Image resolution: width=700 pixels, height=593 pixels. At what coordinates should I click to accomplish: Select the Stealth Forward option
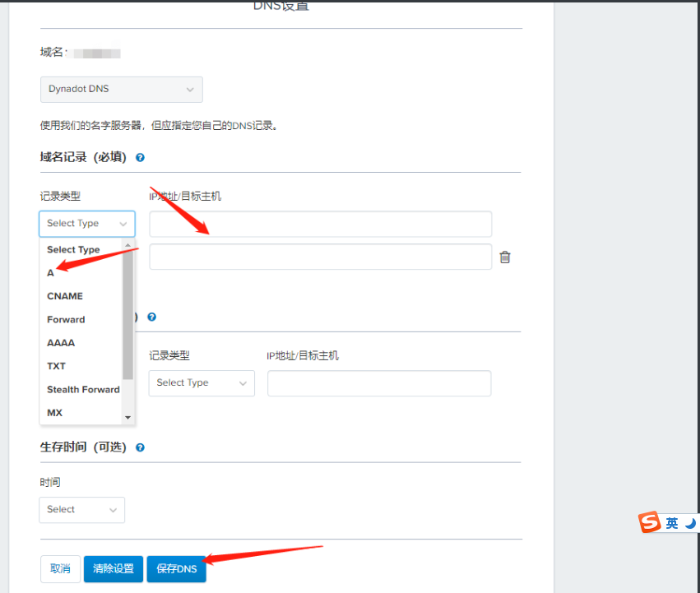click(x=82, y=389)
